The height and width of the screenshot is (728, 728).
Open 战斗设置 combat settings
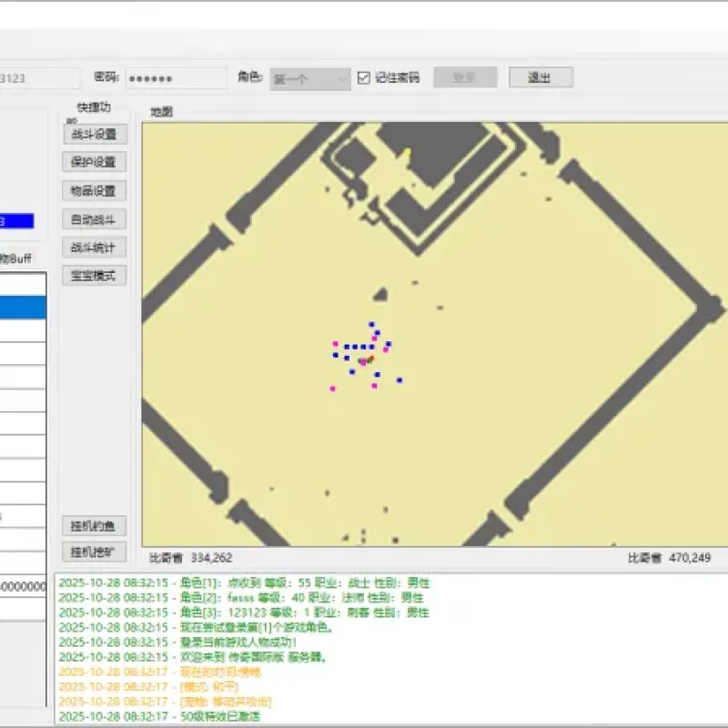point(95,134)
